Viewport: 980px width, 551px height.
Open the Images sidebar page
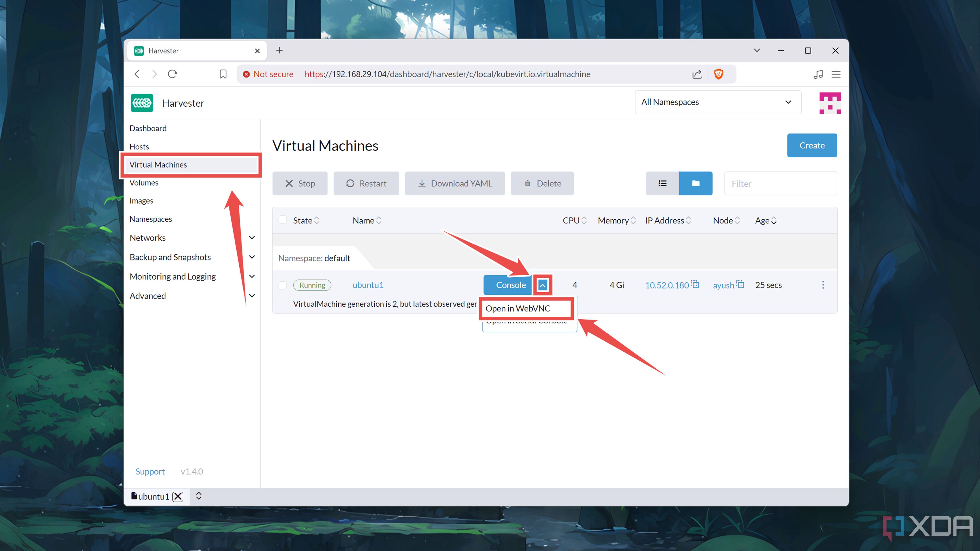click(x=141, y=201)
